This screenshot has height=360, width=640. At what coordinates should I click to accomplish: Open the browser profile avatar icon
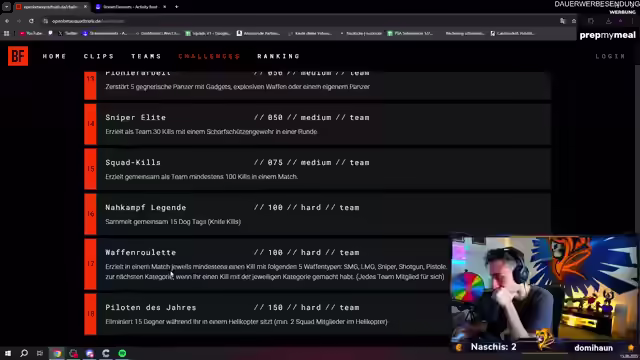(620, 21)
